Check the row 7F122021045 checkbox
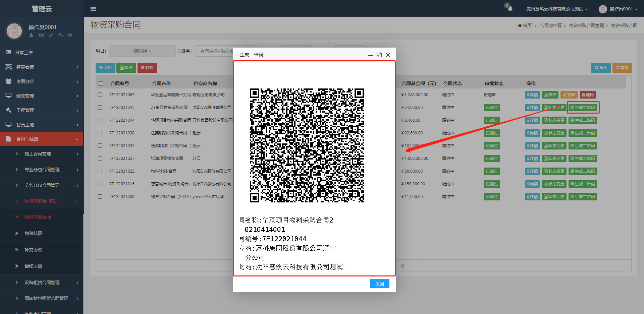Viewport: 644px width, 314px height. tap(100, 108)
